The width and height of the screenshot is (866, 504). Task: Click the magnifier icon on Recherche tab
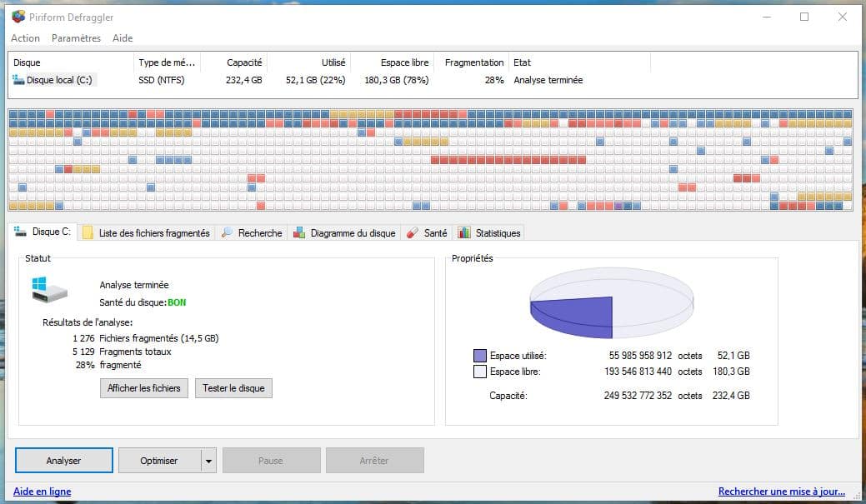click(x=227, y=233)
